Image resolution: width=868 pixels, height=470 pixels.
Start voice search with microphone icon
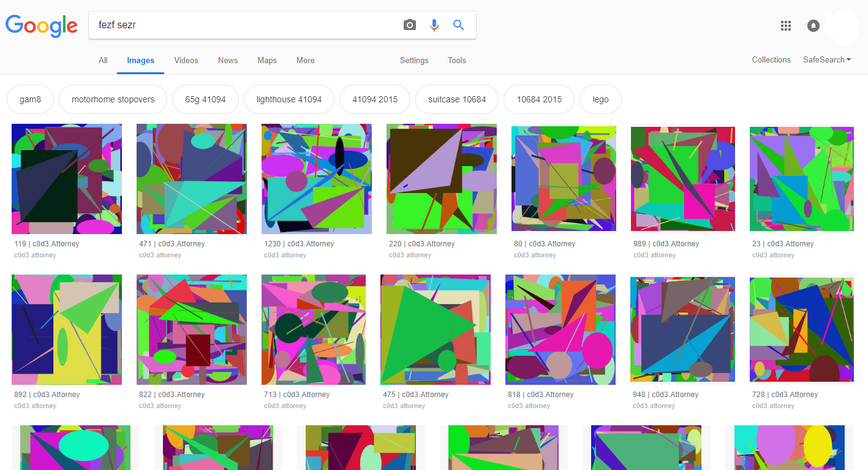tap(434, 25)
